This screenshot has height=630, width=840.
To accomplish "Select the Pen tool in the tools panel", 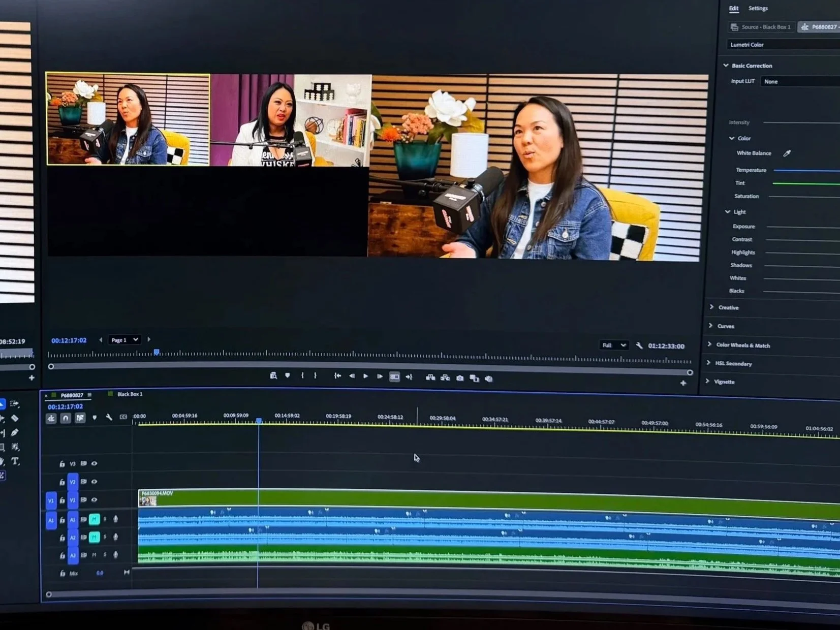I will tap(15, 432).
